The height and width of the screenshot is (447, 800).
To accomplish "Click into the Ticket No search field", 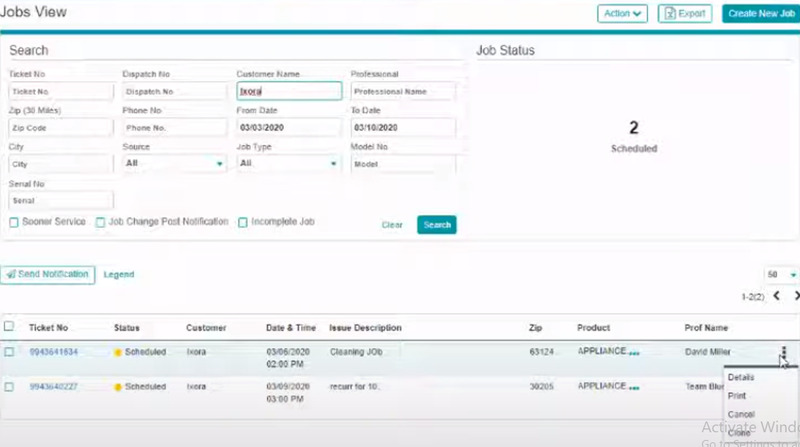I will tap(61, 91).
